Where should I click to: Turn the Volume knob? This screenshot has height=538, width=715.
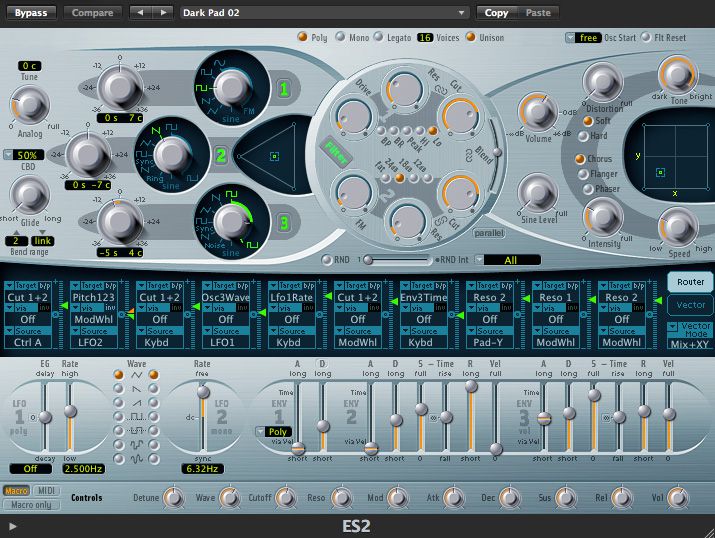click(x=538, y=112)
